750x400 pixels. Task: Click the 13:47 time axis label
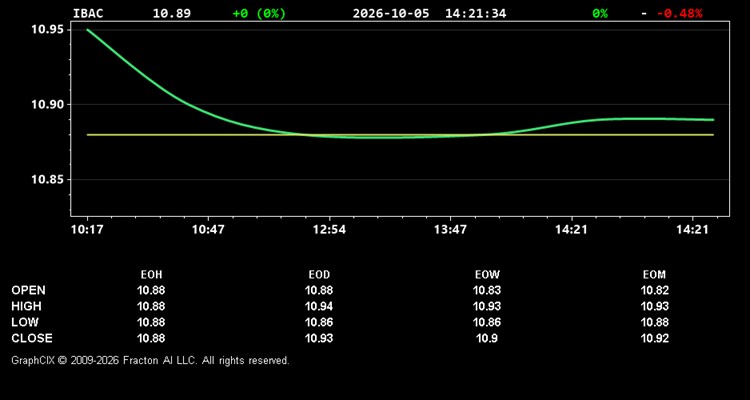click(x=450, y=230)
